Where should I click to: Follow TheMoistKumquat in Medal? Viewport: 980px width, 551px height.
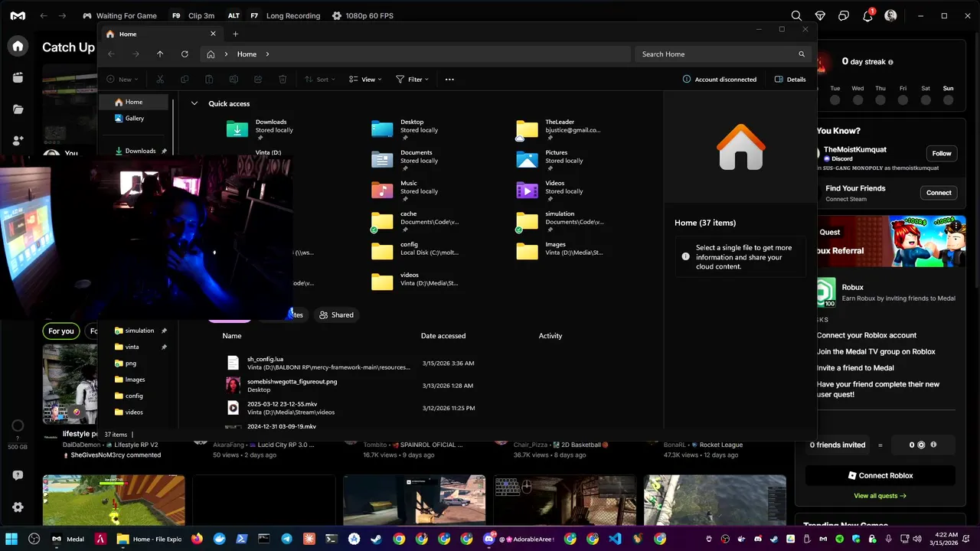pyautogui.click(x=942, y=153)
